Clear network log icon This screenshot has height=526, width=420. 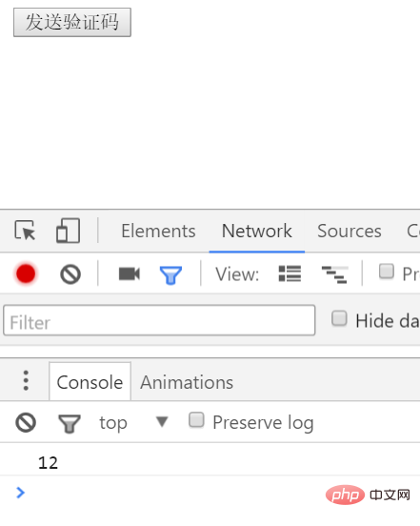70,274
